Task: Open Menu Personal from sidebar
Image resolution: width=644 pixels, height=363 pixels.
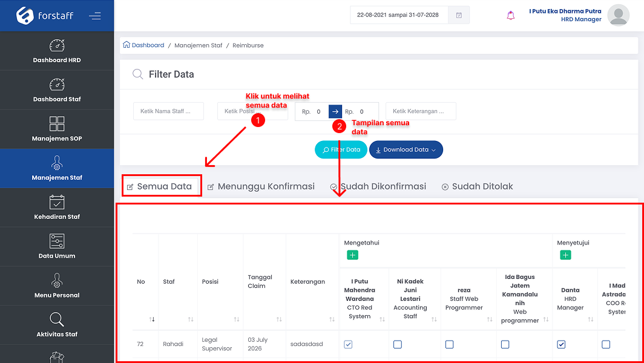Action: [x=57, y=286]
